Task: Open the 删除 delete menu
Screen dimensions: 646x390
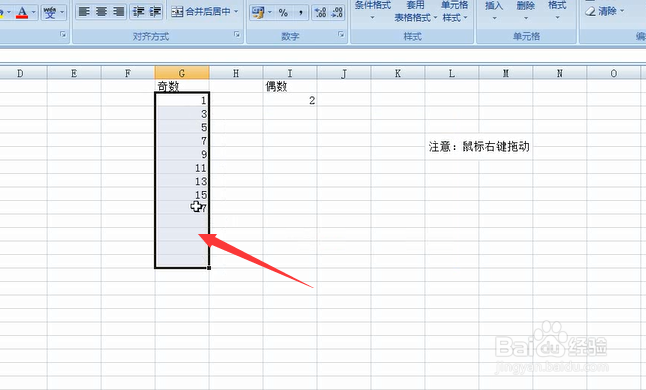Action: pyautogui.click(x=526, y=10)
